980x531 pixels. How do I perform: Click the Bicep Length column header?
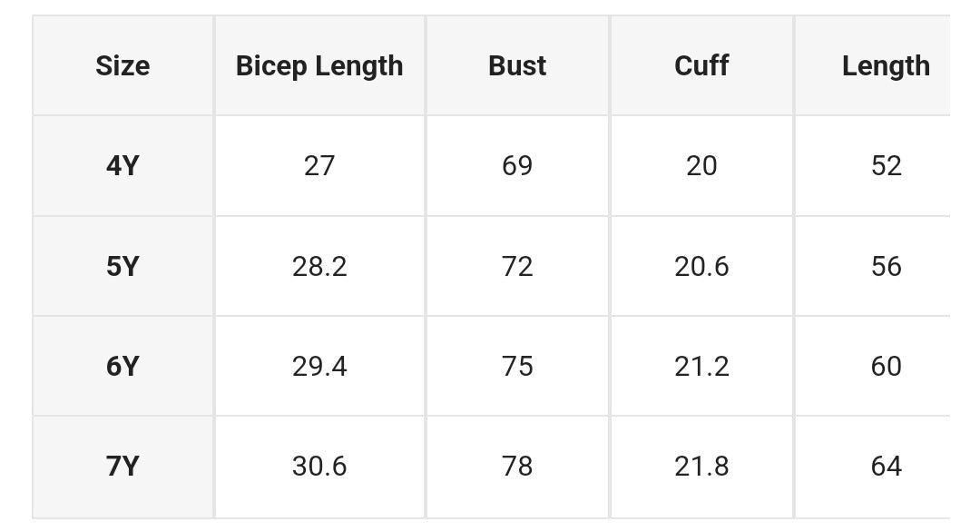[319, 66]
